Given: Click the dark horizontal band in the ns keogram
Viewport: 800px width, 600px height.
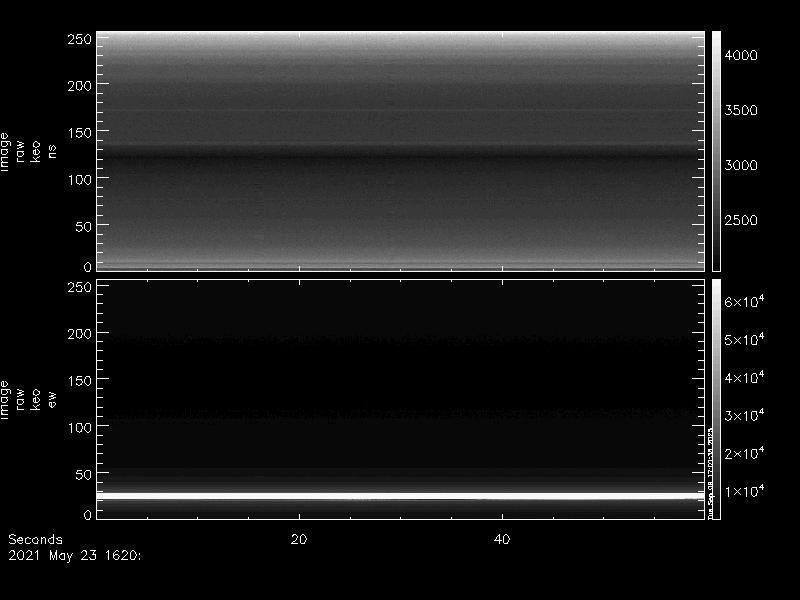Looking at the screenshot, I should (400, 154).
